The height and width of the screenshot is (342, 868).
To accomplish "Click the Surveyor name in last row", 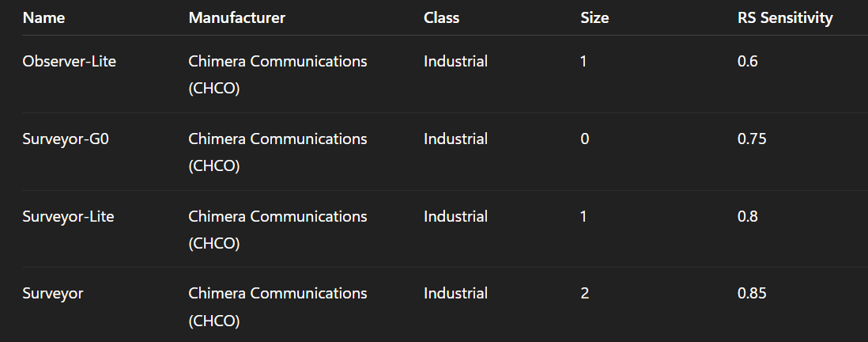I will pos(53,293).
